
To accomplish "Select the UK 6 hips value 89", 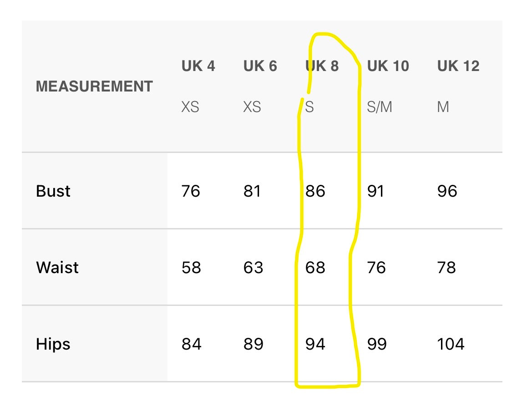I will click(x=253, y=344).
